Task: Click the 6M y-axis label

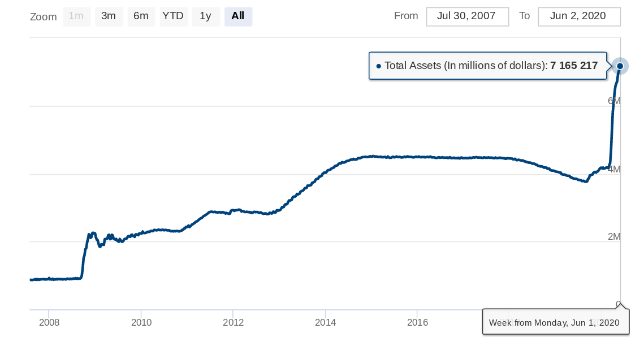Action: [614, 101]
